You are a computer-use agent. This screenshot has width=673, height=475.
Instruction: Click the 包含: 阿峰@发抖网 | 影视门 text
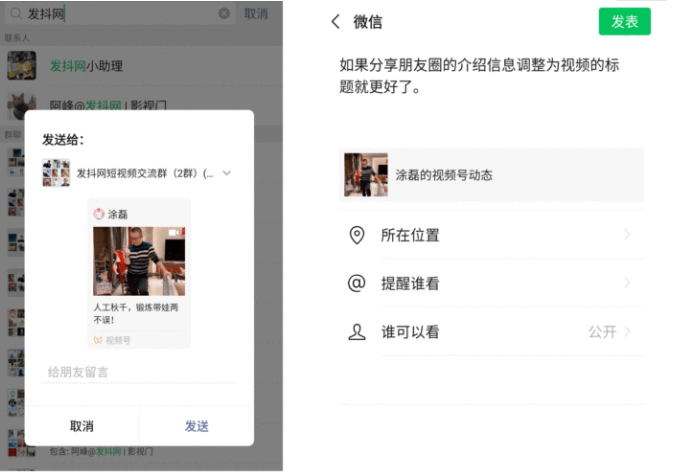101,451
